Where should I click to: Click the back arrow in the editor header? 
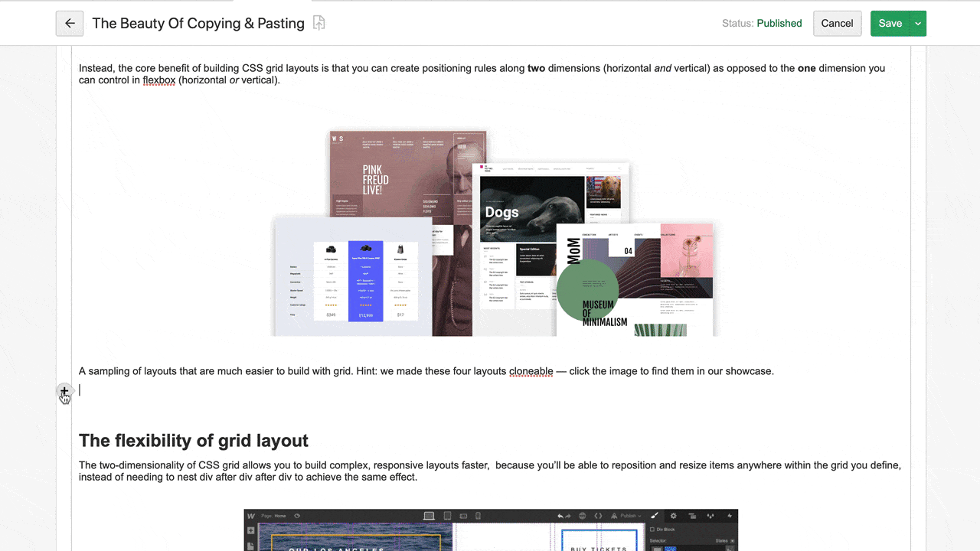click(x=70, y=23)
